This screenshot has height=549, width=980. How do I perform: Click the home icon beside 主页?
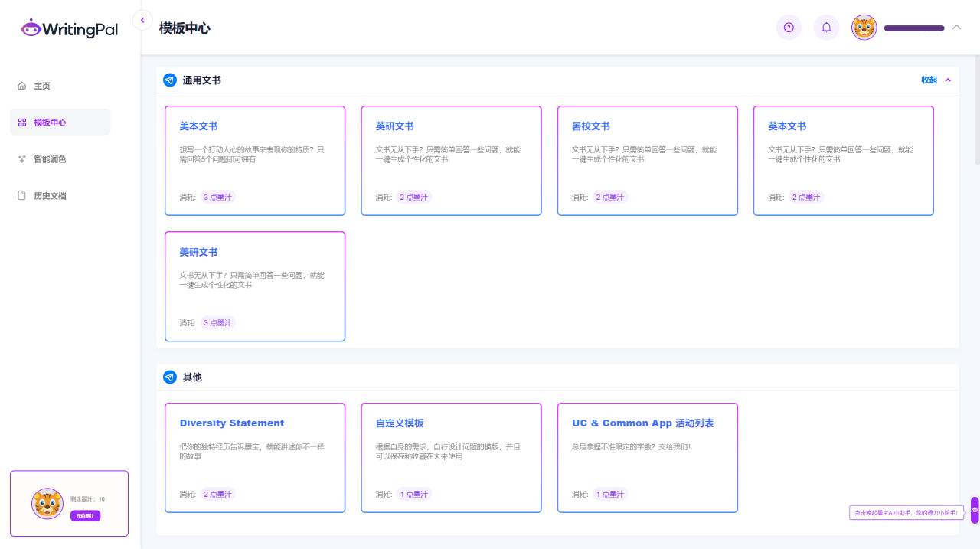tap(23, 86)
